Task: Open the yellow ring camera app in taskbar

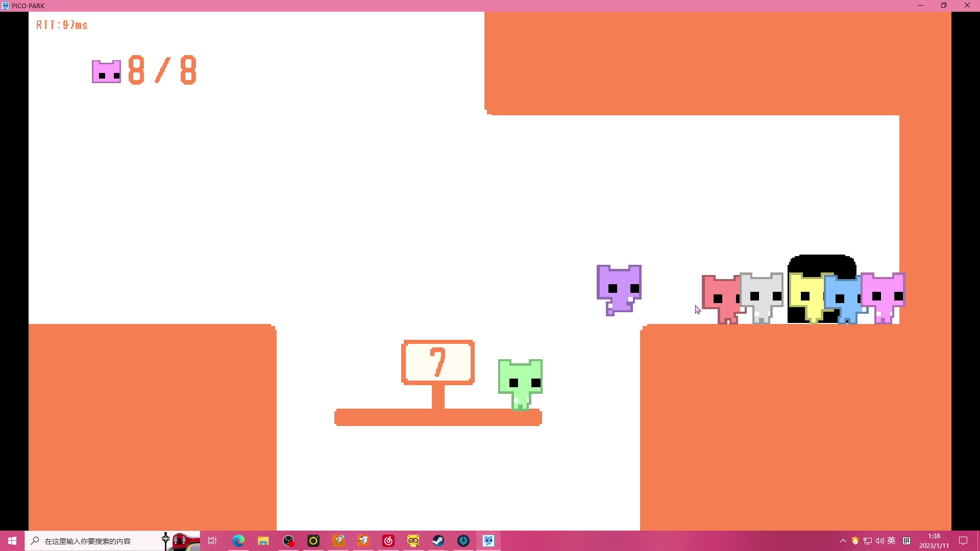Action: click(x=313, y=541)
